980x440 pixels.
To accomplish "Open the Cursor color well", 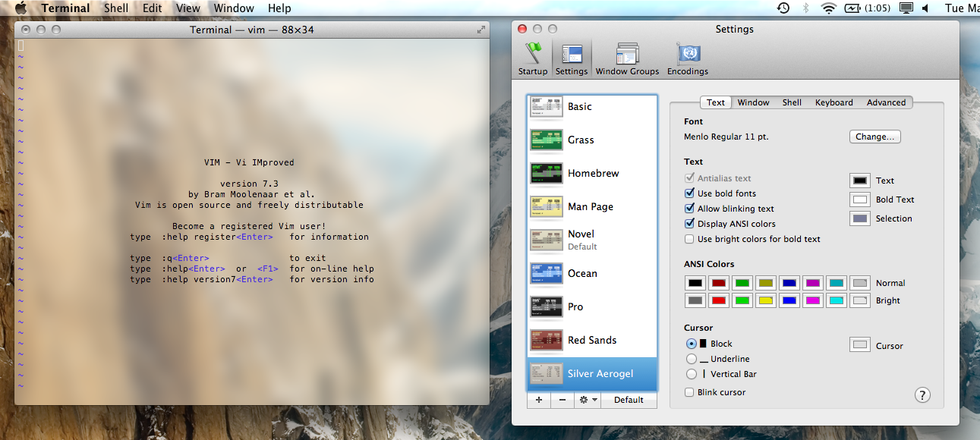I will coord(859,345).
